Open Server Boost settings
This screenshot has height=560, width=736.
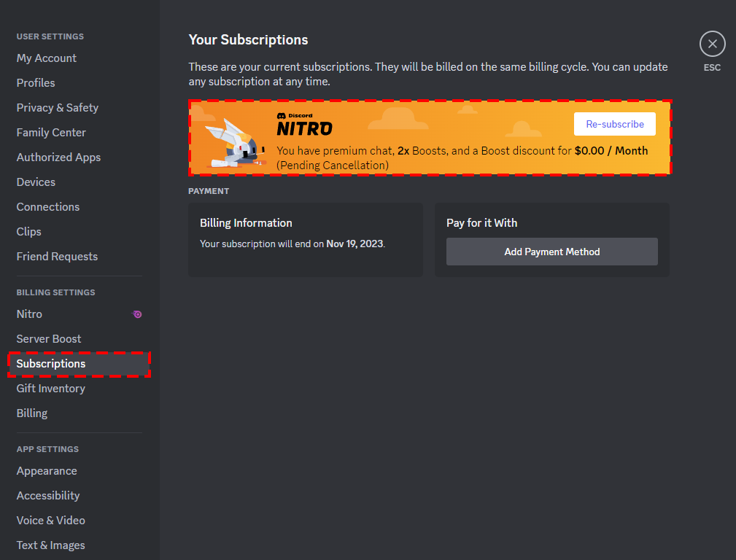[x=48, y=338]
